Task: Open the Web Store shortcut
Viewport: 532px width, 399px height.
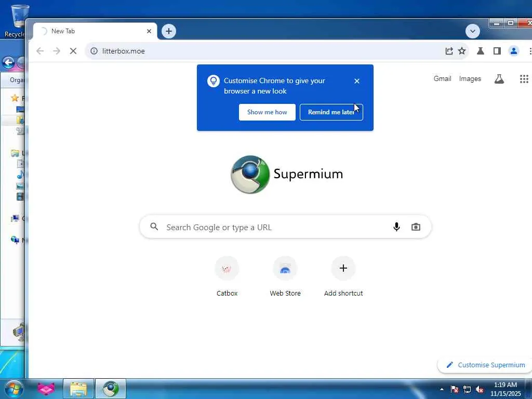Action: click(285, 277)
